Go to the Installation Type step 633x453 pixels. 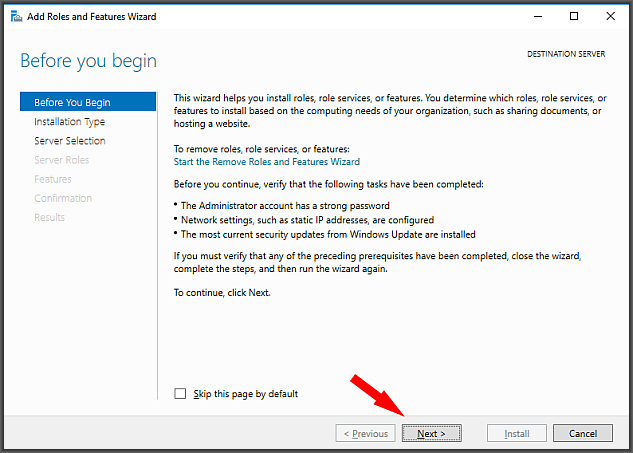(x=69, y=122)
